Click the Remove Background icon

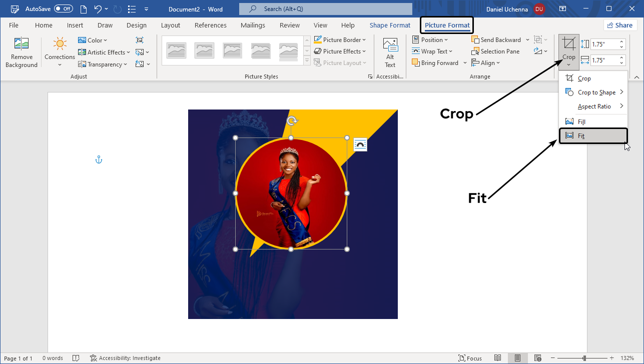coord(22,45)
